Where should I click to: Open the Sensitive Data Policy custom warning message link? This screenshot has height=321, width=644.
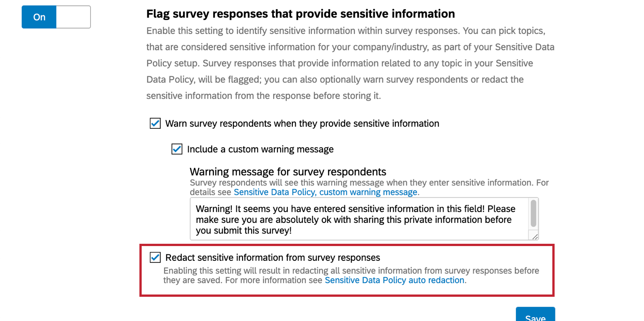tap(325, 192)
